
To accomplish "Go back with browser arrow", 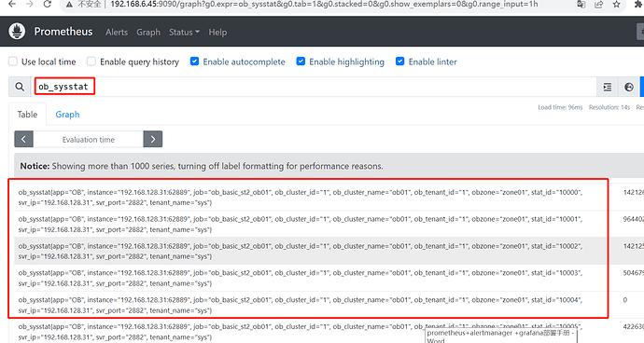I will pyautogui.click(x=12, y=4).
